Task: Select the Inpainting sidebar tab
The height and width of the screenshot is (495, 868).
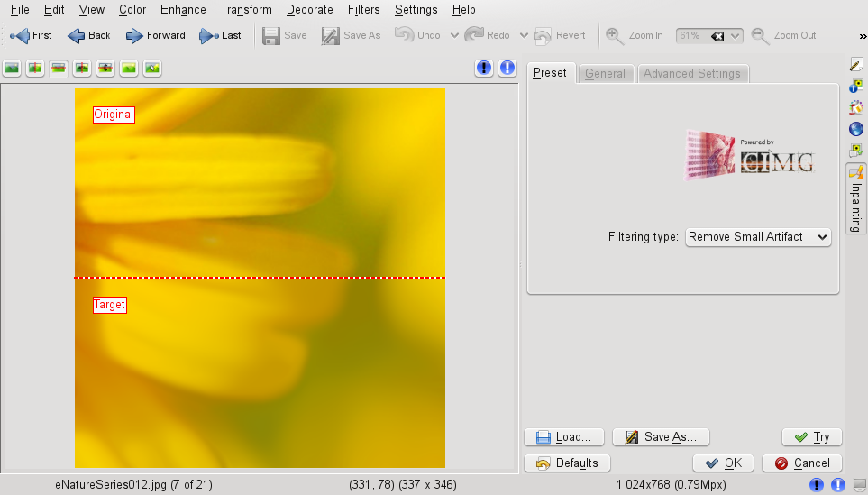Action: point(856,198)
